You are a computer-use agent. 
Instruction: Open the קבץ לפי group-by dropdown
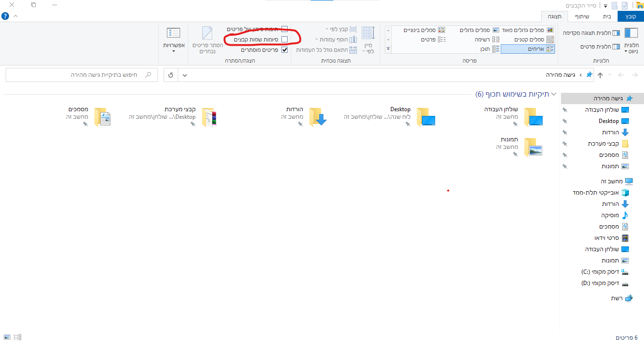click(x=341, y=29)
